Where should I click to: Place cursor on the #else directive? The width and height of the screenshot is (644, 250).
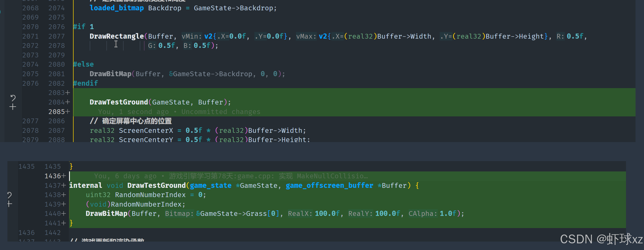83,65
